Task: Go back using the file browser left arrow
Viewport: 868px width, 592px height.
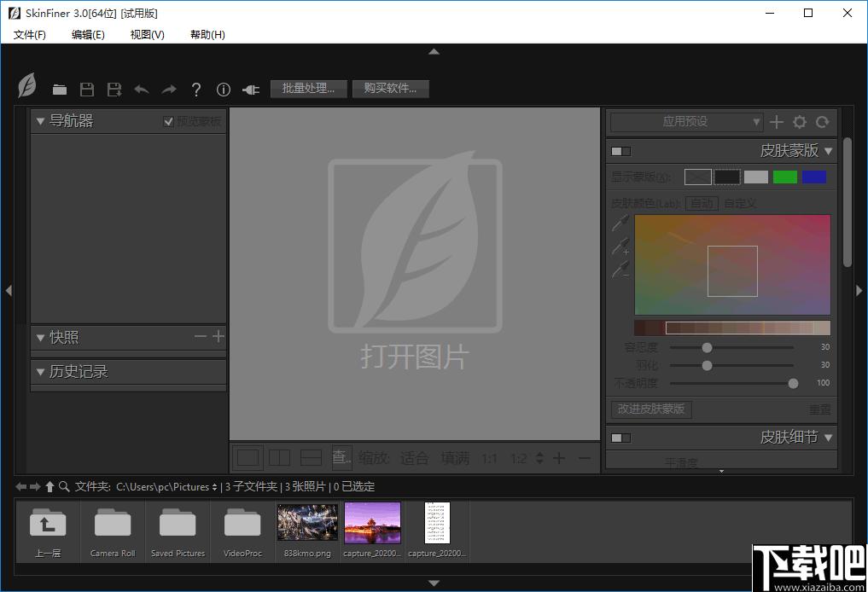Action: click(21, 486)
